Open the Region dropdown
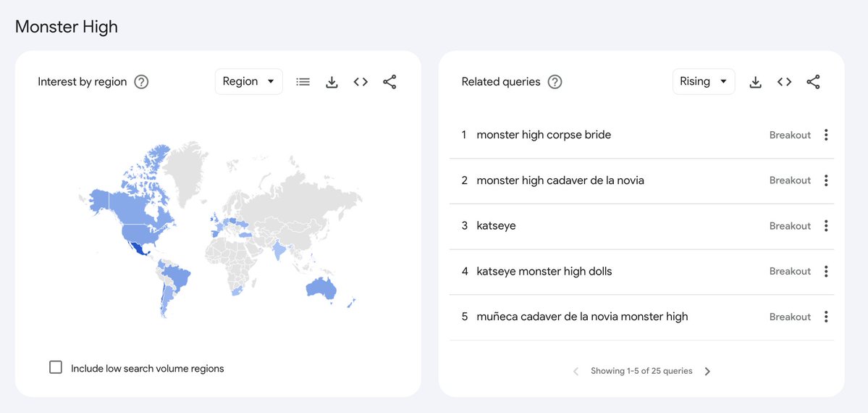 (249, 81)
